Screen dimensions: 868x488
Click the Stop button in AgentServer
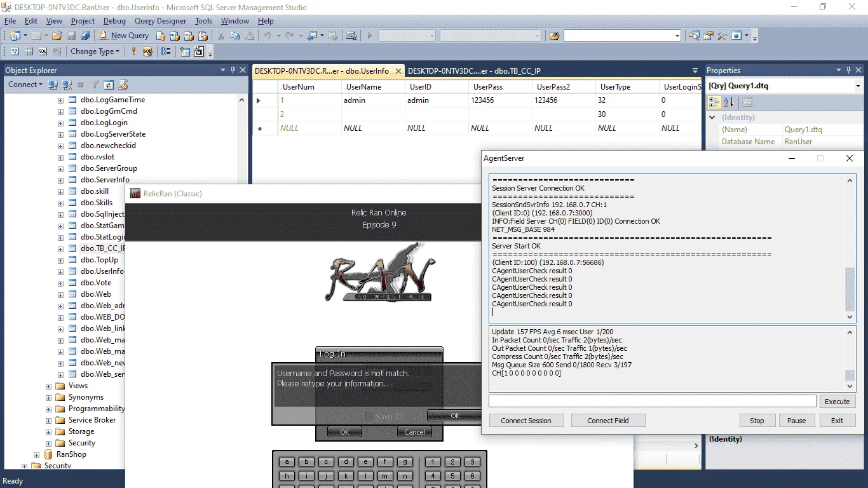pos(757,421)
